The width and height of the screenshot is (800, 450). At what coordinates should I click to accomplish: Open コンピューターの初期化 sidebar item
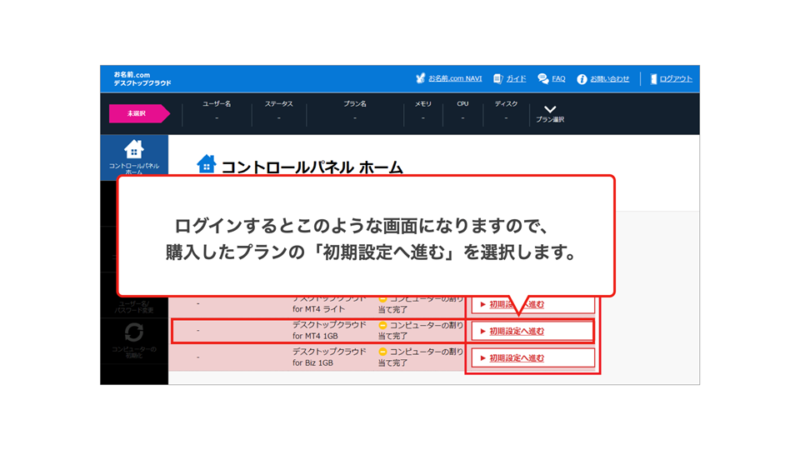pos(134,341)
